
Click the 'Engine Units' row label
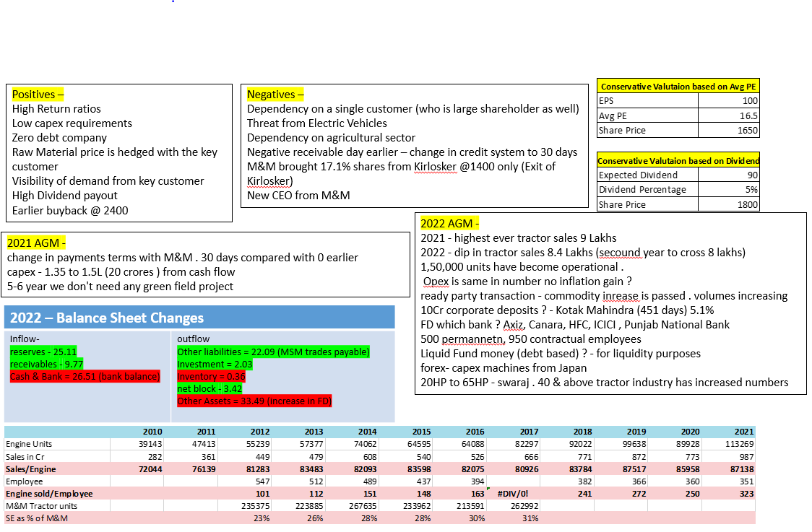29,444
